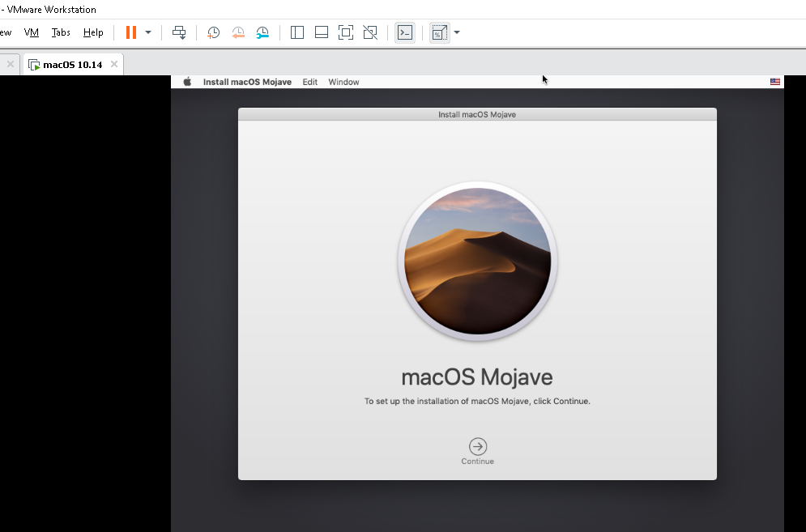Close the macOS 10.14 tab
This screenshot has height=532, width=806.
pyautogui.click(x=114, y=64)
